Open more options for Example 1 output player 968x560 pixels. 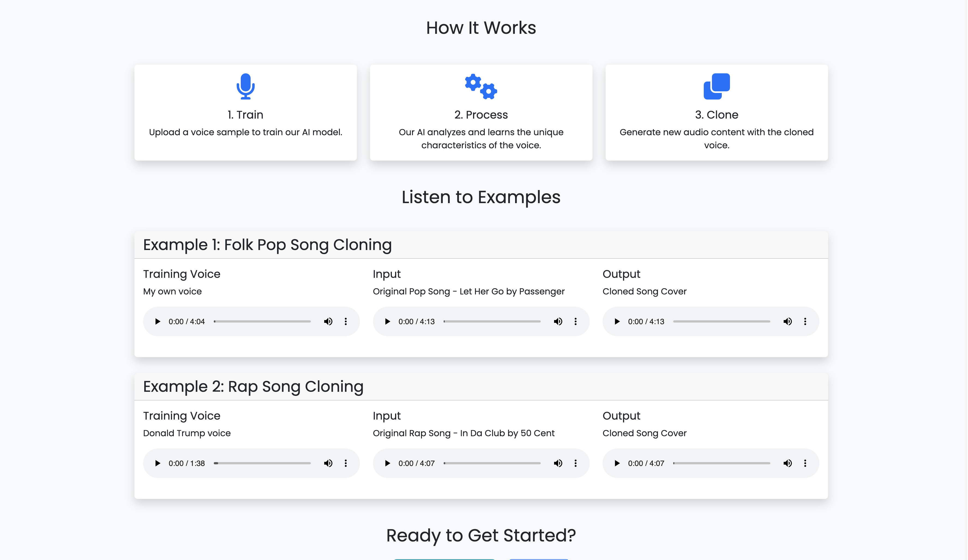point(805,321)
